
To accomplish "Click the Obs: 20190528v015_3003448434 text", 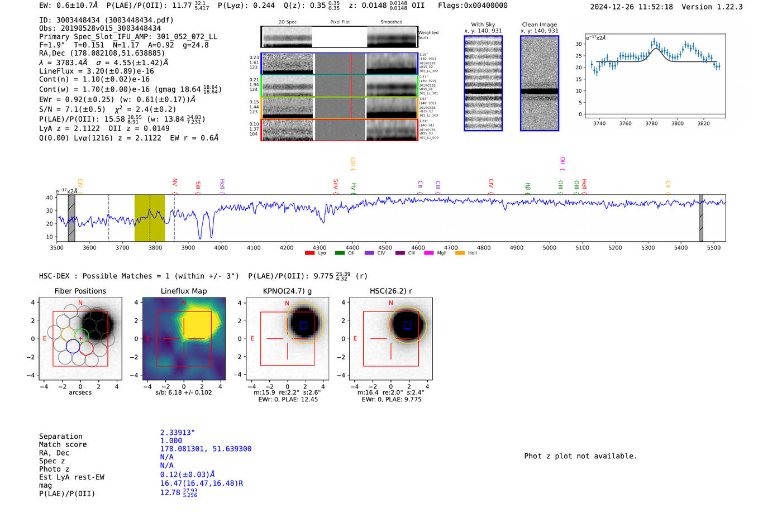I will point(100,28).
